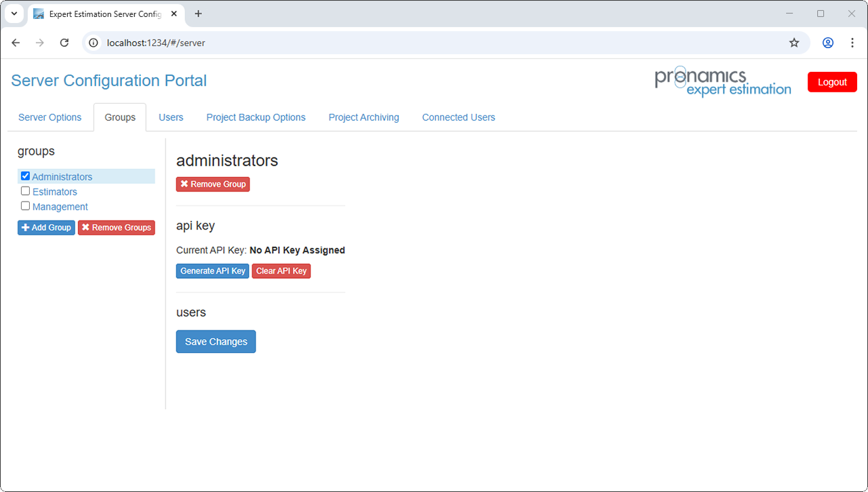This screenshot has width=868, height=492.
Task: Check the Estimators group checkbox
Action: click(25, 191)
